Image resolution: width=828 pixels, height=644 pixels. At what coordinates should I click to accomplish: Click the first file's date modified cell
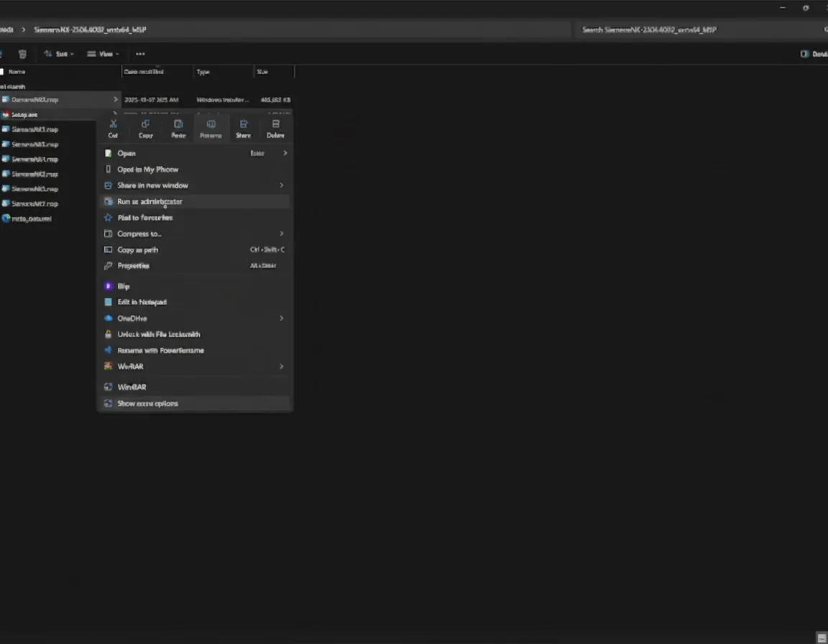pos(152,100)
